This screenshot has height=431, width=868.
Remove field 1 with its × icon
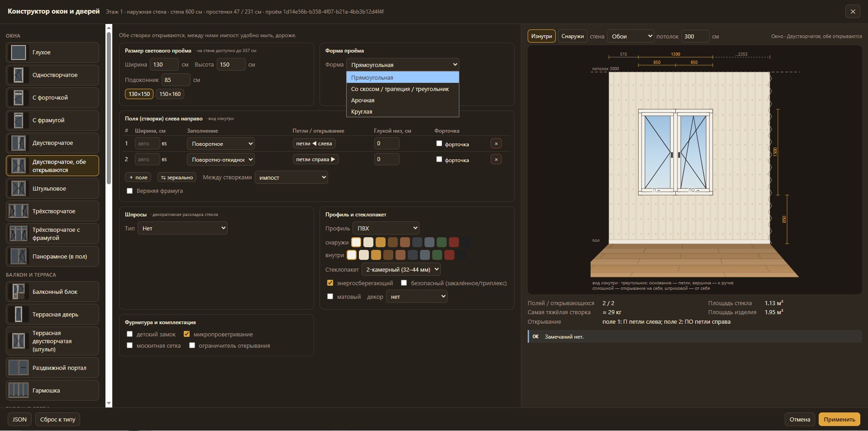[x=496, y=144]
